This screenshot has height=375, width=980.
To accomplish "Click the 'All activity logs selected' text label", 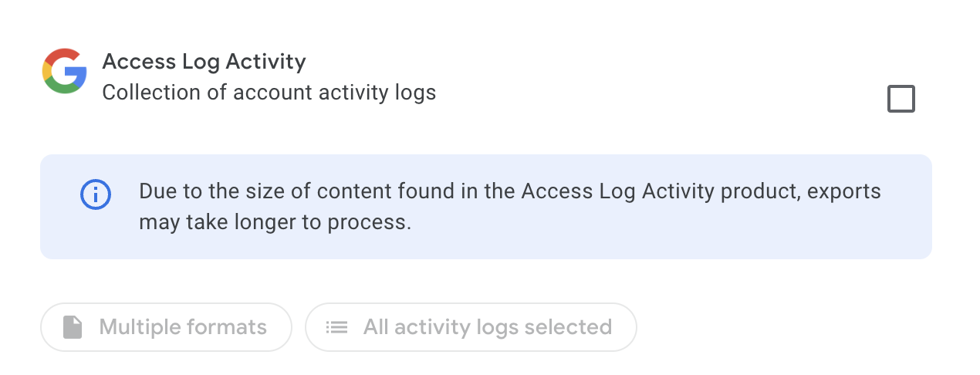I will [488, 327].
